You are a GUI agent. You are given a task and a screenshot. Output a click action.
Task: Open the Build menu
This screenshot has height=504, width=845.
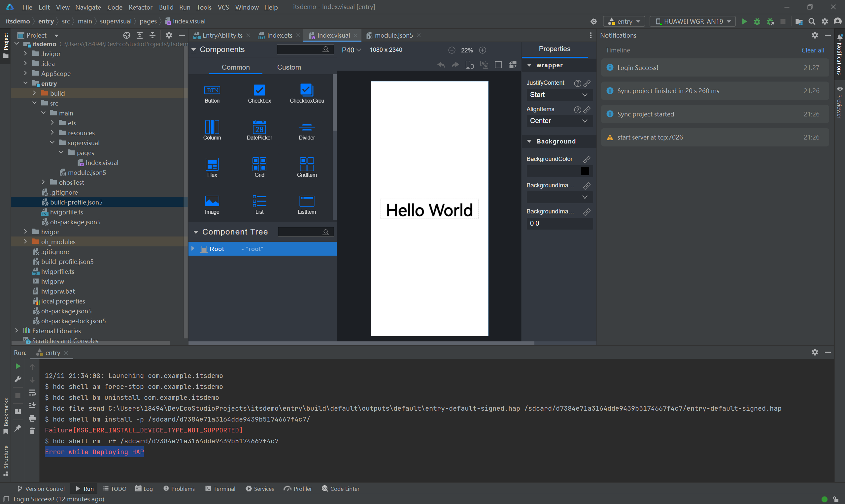point(166,7)
